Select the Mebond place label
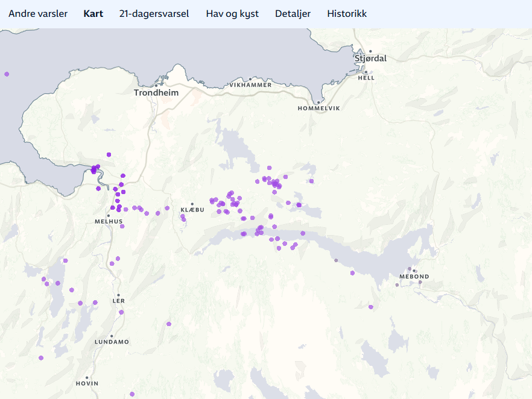The image size is (532, 399). point(414,277)
